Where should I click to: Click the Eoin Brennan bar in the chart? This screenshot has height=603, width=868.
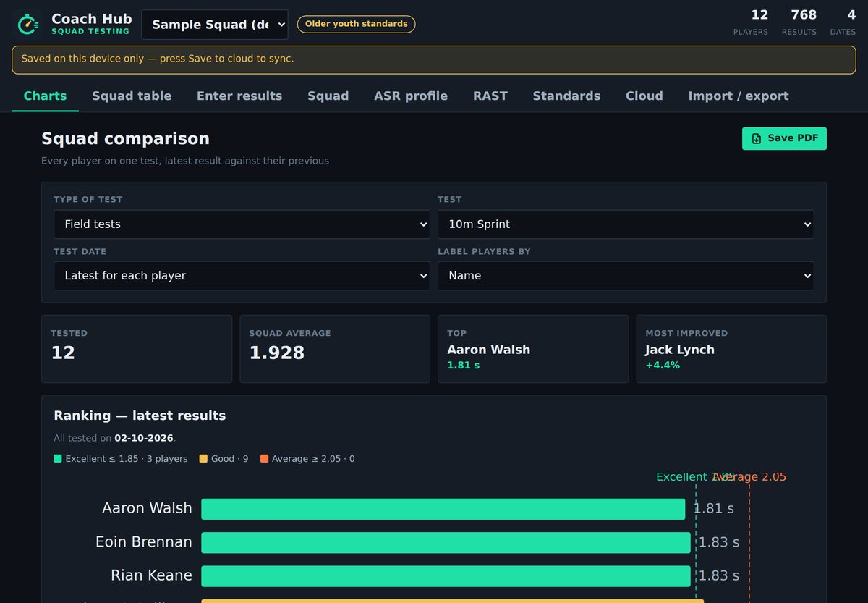[x=446, y=542]
